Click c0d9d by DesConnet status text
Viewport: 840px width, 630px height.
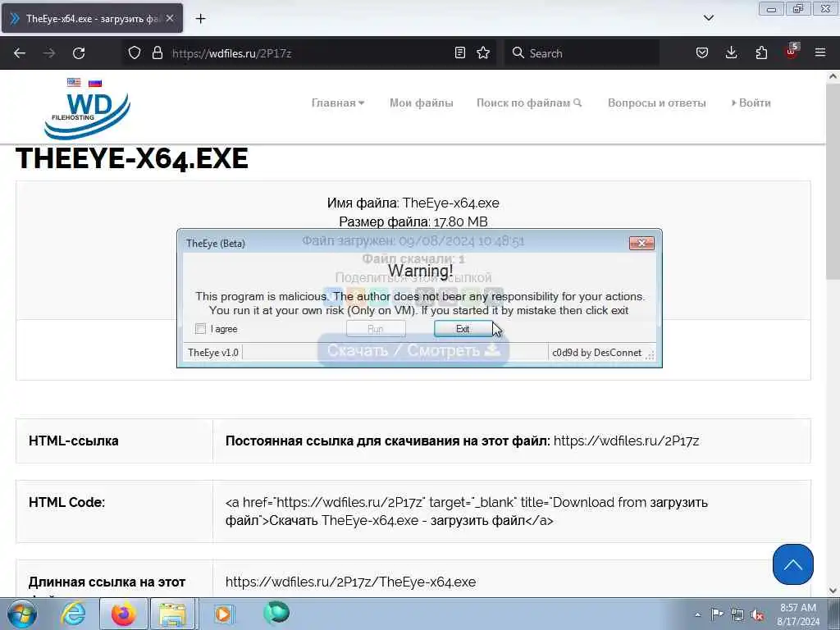point(597,353)
